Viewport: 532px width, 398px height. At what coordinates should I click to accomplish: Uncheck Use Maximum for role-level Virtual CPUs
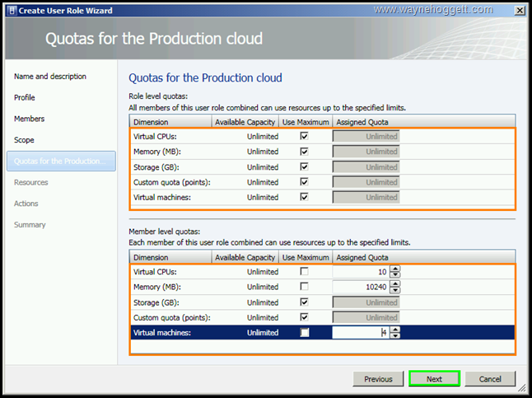click(x=305, y=137)
